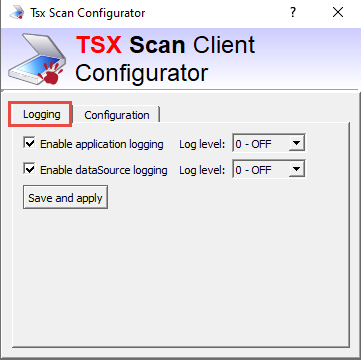Click the Save and apply button
The height and width of the screenshot is (360, 361).
pyautogui.click(x=65, y=198)
